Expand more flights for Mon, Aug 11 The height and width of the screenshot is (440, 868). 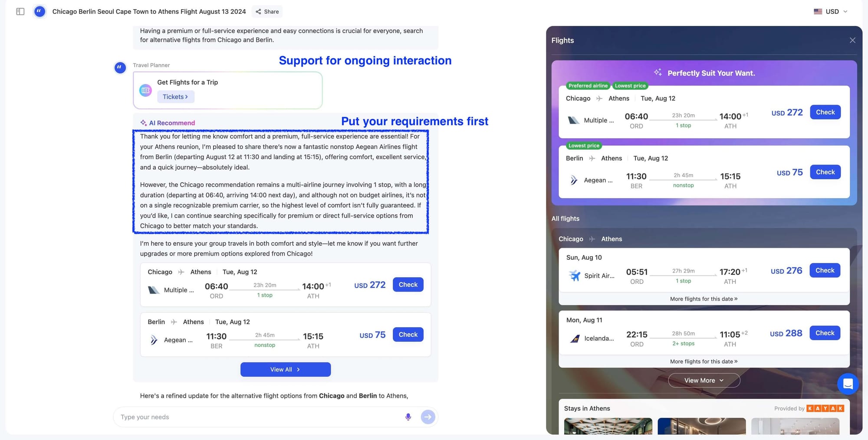(704, 361)
